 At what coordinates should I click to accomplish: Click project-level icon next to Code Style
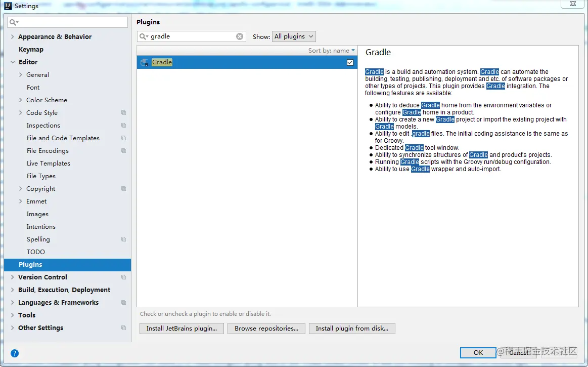click(124, 113)
